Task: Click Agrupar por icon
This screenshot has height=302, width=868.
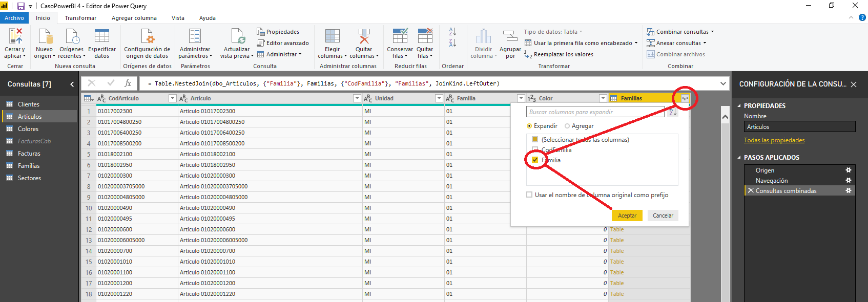Action: pyautogui.click(x=510, y=37)
